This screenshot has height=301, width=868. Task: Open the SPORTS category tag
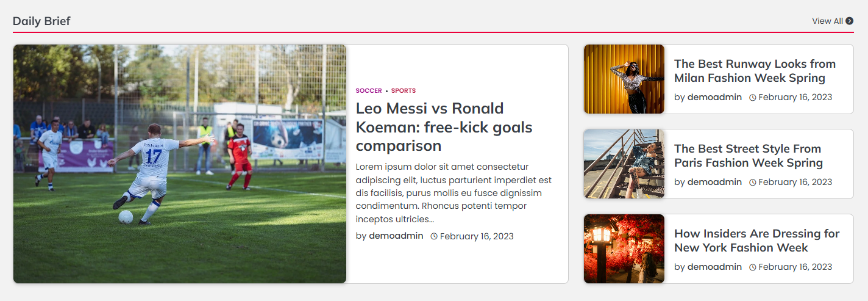404,91
